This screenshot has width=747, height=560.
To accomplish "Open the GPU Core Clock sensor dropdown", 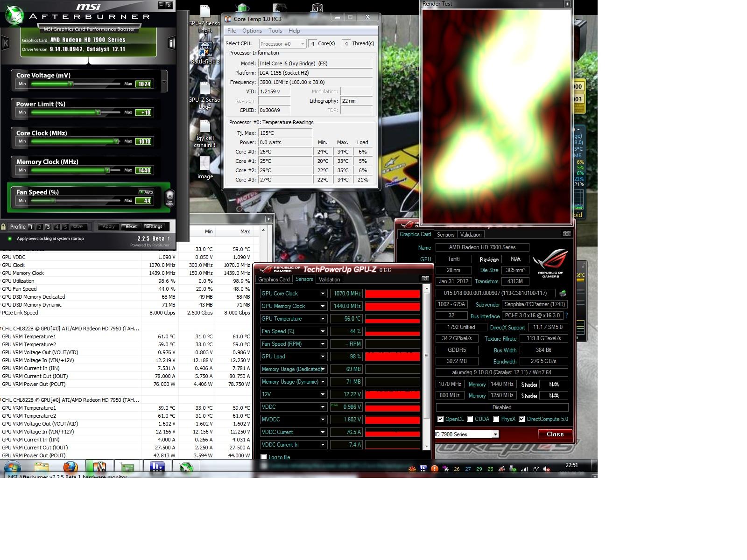I will (x=322, y=294).
